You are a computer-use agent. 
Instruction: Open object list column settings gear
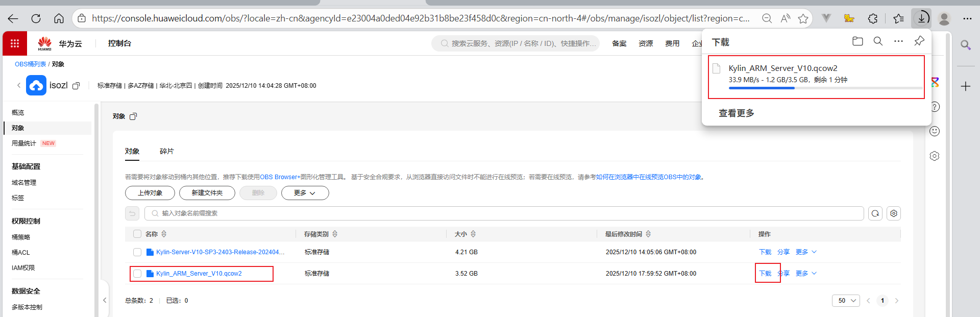click(893, 213)
